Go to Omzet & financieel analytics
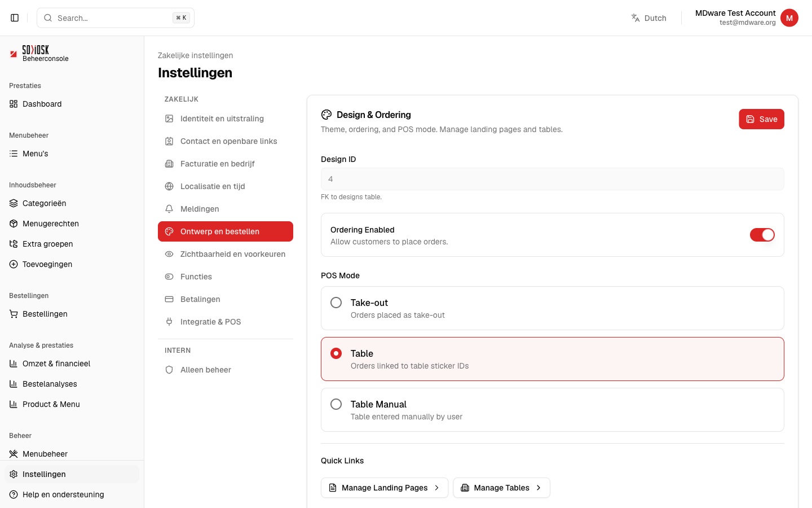 72,364
